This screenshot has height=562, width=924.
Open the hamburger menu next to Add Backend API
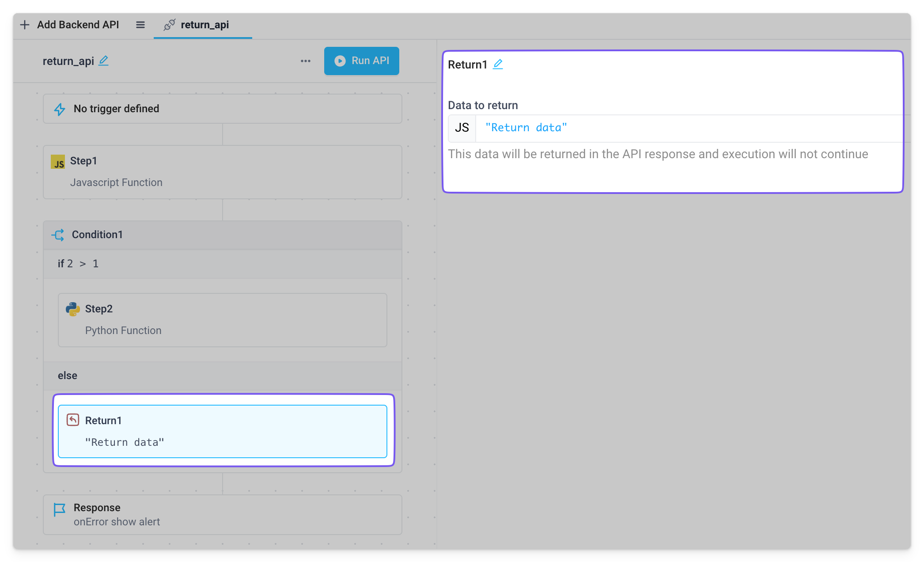click(x=140, y=25)
